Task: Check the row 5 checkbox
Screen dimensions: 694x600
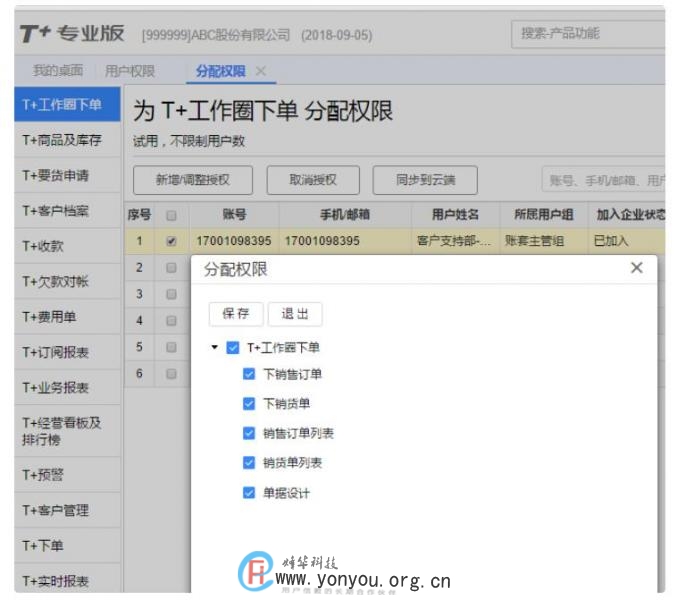Action: [171, 347]
